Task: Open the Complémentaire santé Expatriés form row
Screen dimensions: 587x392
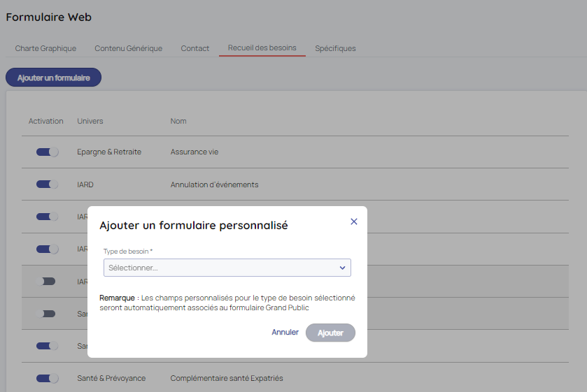Action: (226, 378)
